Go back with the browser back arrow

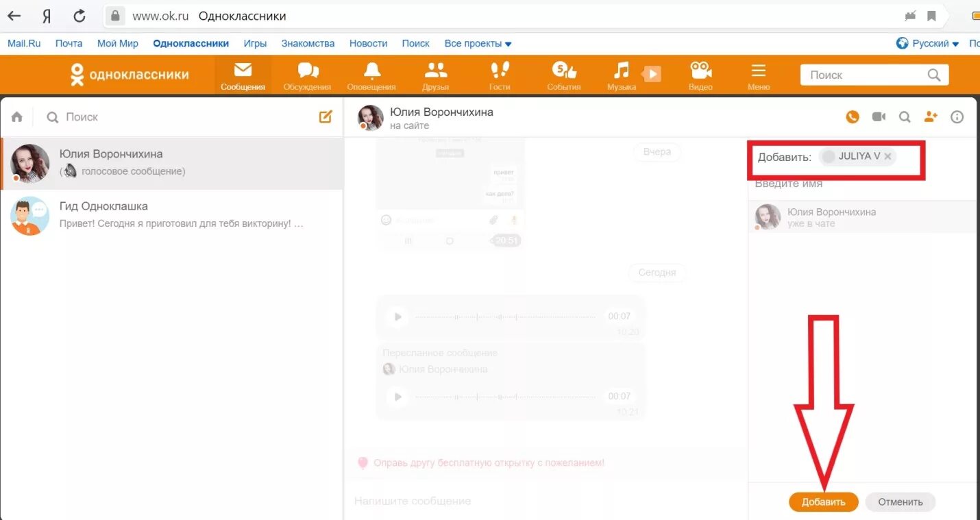click(14, 16)
